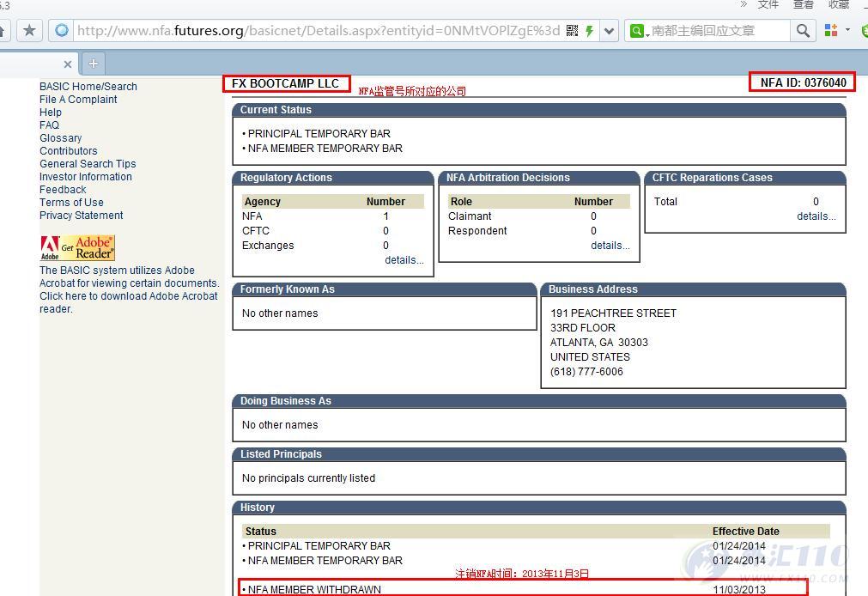Open the Glossary link
868x596 pixels.
[60, 138]
